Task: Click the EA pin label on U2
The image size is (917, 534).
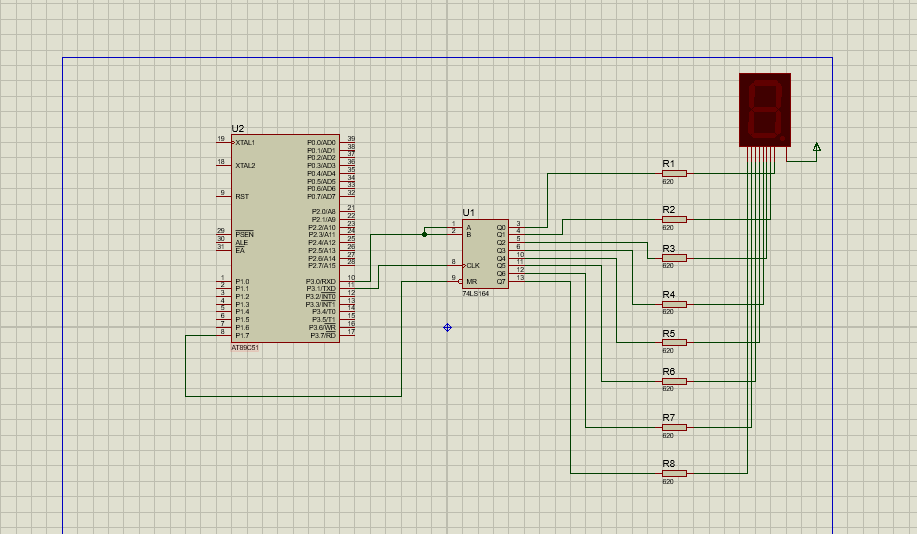Action: coord(240,251)
